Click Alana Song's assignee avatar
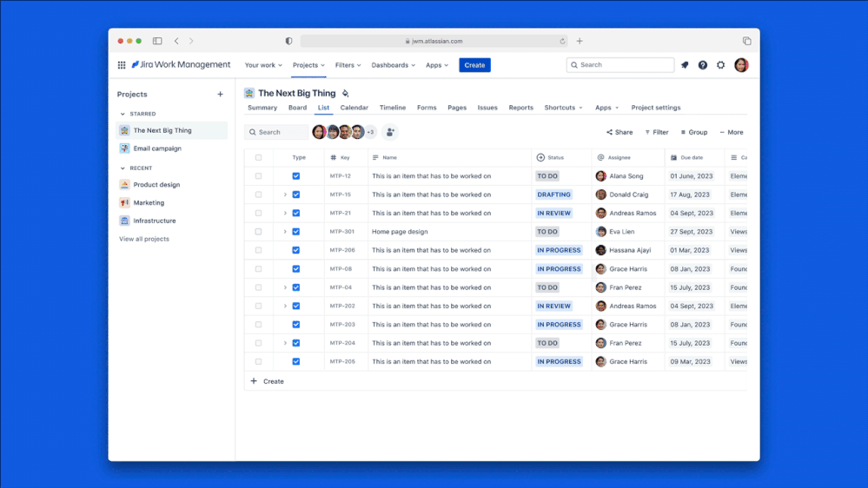 tap(600, 176)
